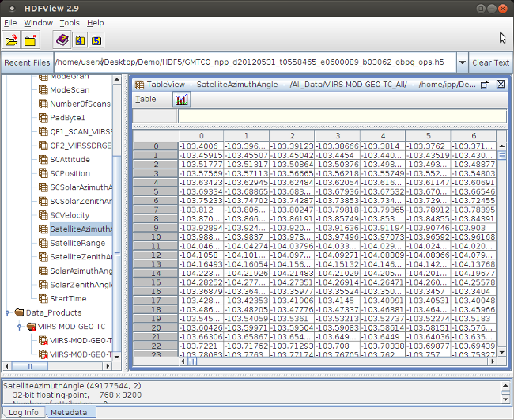
Task: Switch to the Log Info tab
Action: click(x=23, y=412)
